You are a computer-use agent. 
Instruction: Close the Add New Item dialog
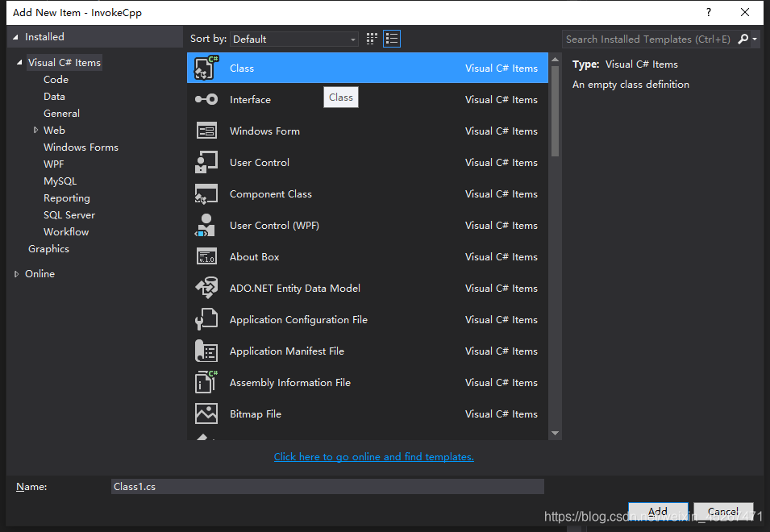(745, 12)
